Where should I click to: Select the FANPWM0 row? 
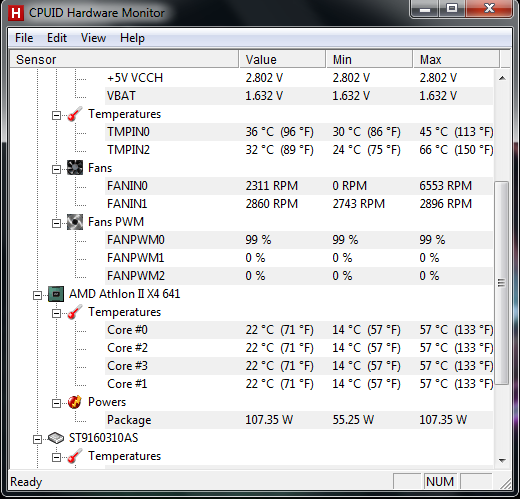pos(299,240)
